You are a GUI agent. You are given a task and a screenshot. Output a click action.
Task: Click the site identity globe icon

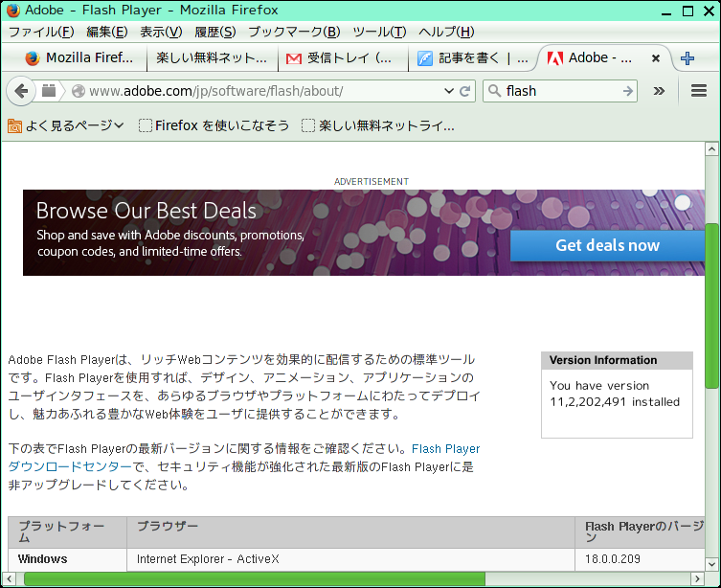coord(79,91)
